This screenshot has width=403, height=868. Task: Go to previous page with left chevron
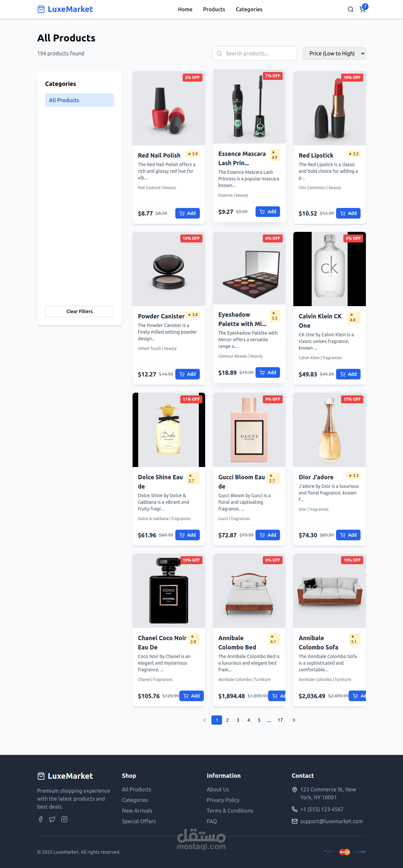[x=204, y=720]
